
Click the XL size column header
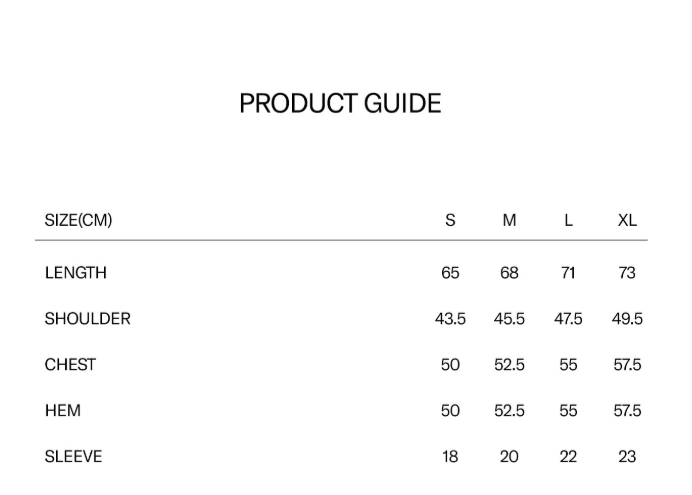pyautogui.click(x=627, y=220)
